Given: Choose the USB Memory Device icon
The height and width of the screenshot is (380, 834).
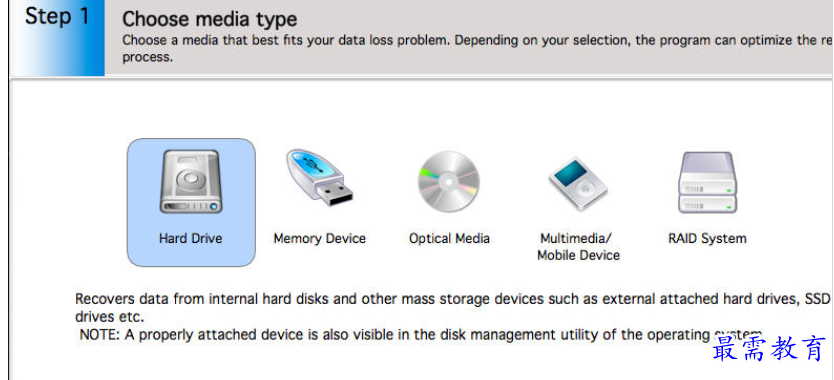Looking at the screenshot, I should point(320,178).
